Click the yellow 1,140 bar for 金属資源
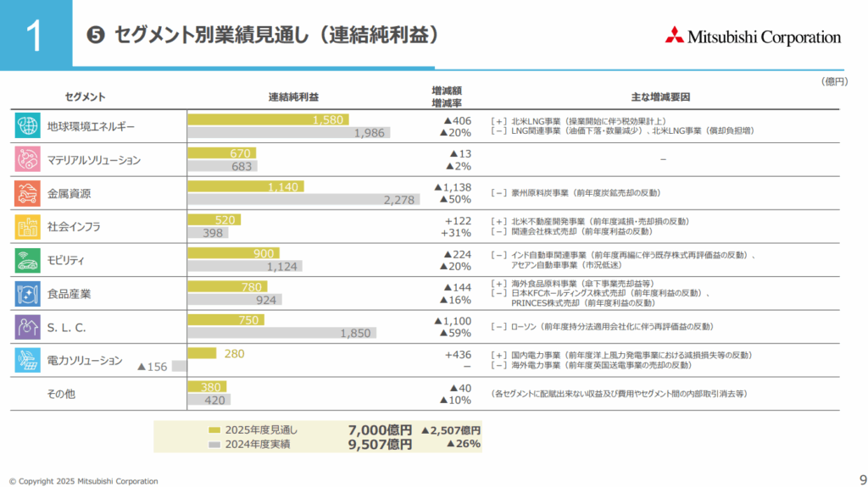868x487 pixels. (246, 186)
